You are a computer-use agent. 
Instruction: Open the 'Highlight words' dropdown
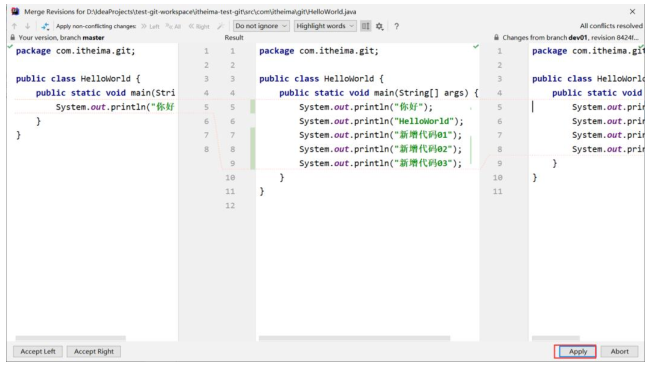pyautogui.click(x=325, y=26)
